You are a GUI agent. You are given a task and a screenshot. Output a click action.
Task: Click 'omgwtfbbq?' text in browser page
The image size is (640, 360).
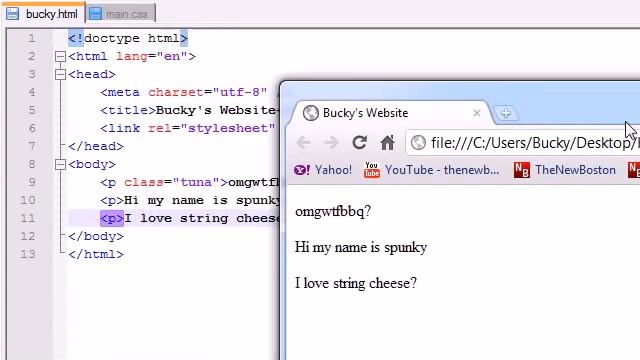click(333, 211)
